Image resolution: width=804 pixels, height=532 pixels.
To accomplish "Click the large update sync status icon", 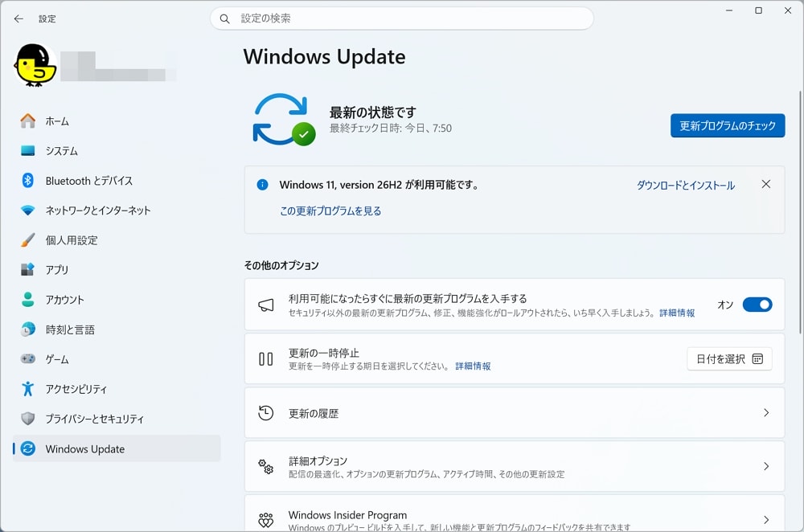I will (284, 120).
